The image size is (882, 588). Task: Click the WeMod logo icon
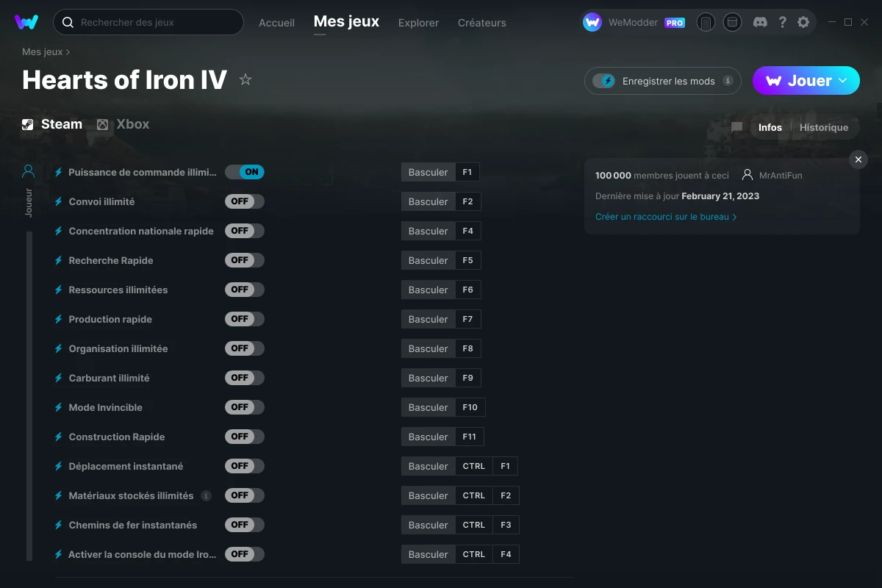[x=26, y=22]
